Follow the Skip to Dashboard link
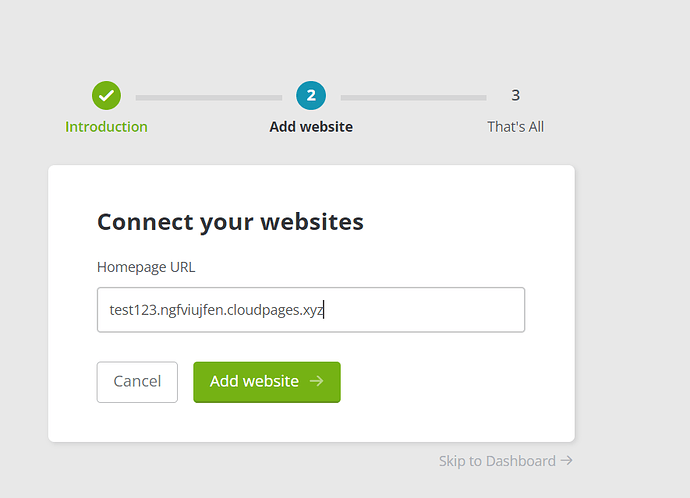The height and width of the screenshot is (498, 690). point(497,461)
